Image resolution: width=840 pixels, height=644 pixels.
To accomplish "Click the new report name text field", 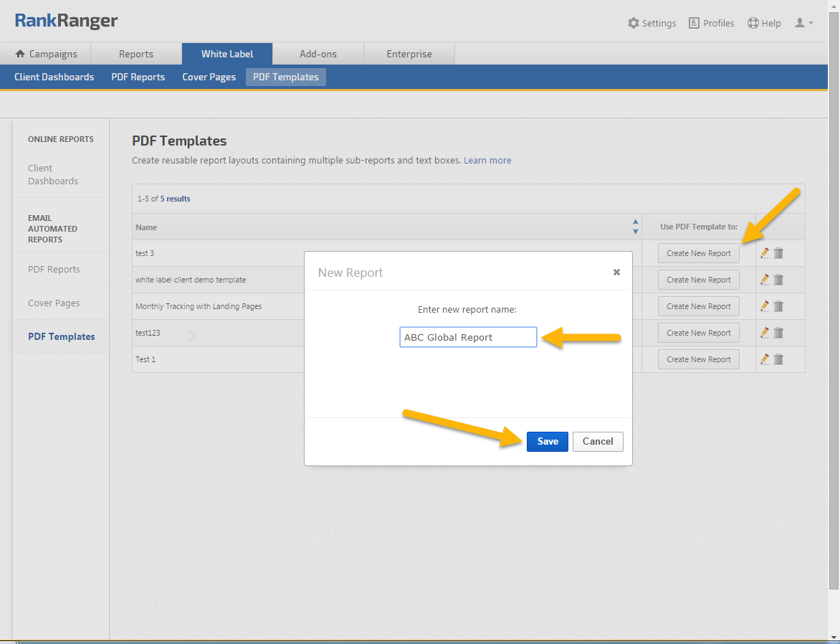I will (x=468, y=337).
